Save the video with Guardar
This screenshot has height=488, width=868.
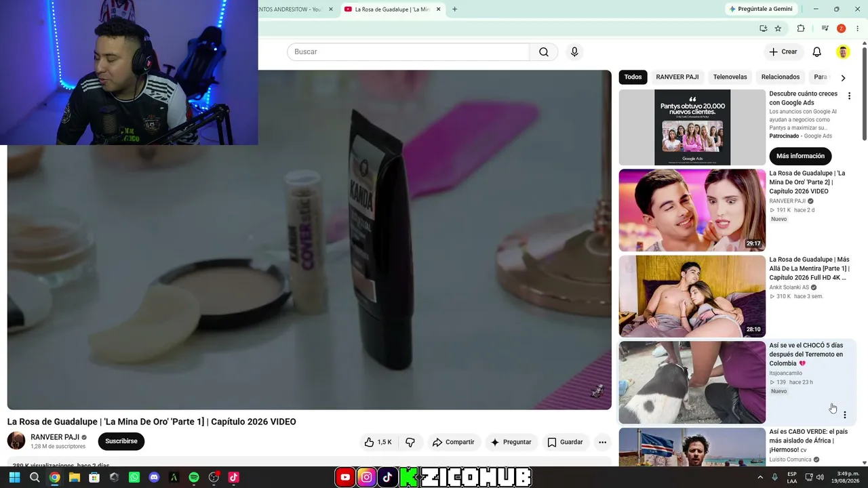[x=565, y=442]
